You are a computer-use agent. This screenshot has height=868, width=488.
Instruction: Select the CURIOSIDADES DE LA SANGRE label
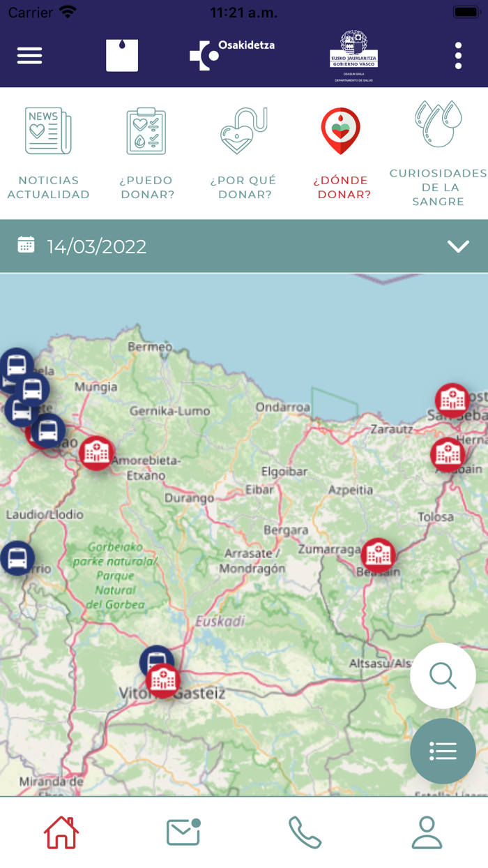tap(438, 187)
